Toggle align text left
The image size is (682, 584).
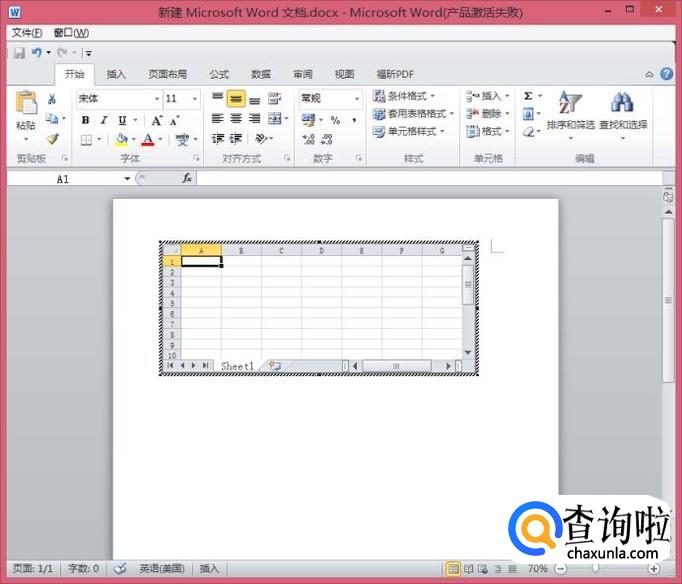coord(217,119)
